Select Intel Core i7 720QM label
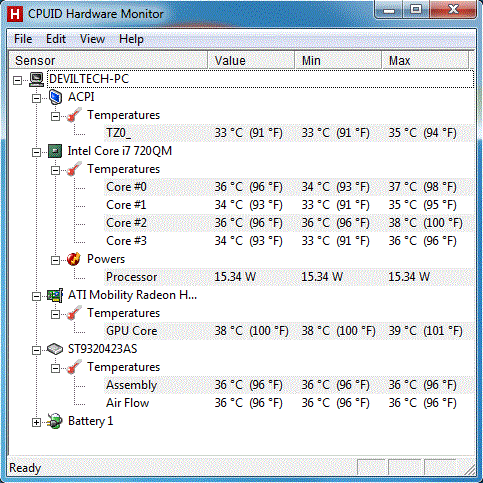 pyautogui.click(x=120, y=151)
